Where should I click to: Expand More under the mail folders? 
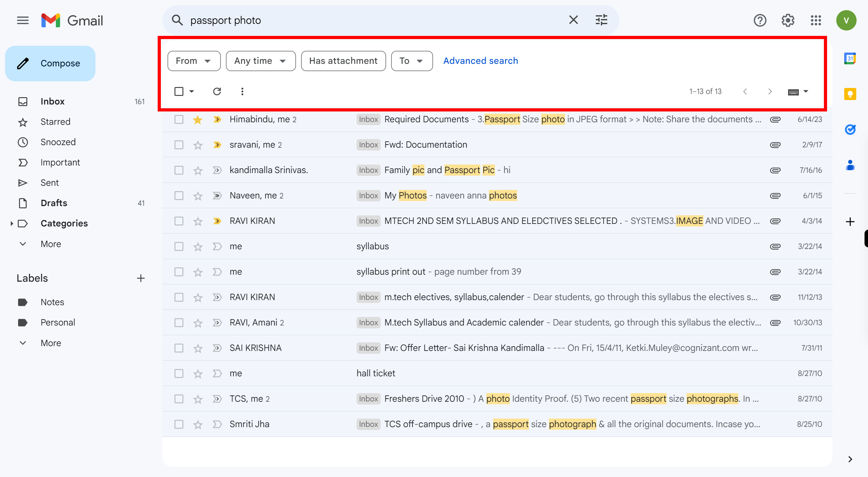point(50,244)
